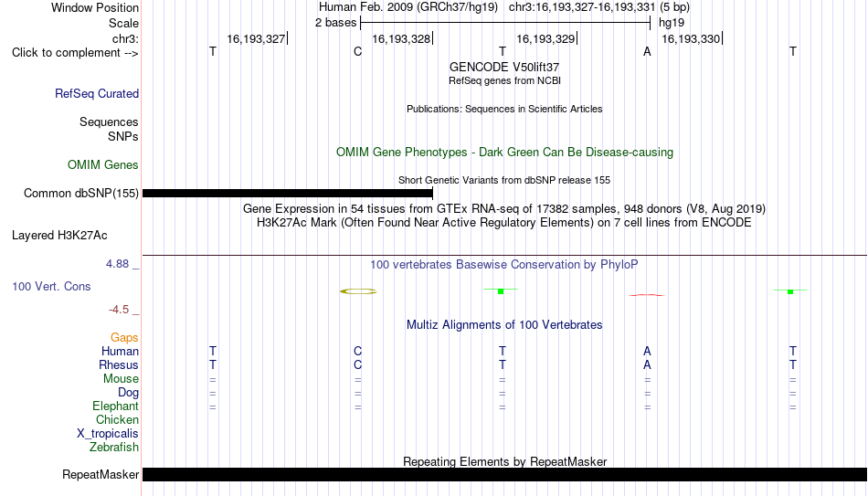
Task: Select the Elephant species label
Action: (x=116, y=406)
